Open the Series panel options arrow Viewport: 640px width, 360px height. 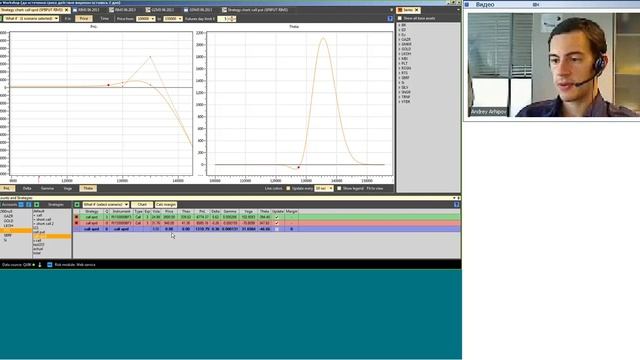tap(458, 10)
